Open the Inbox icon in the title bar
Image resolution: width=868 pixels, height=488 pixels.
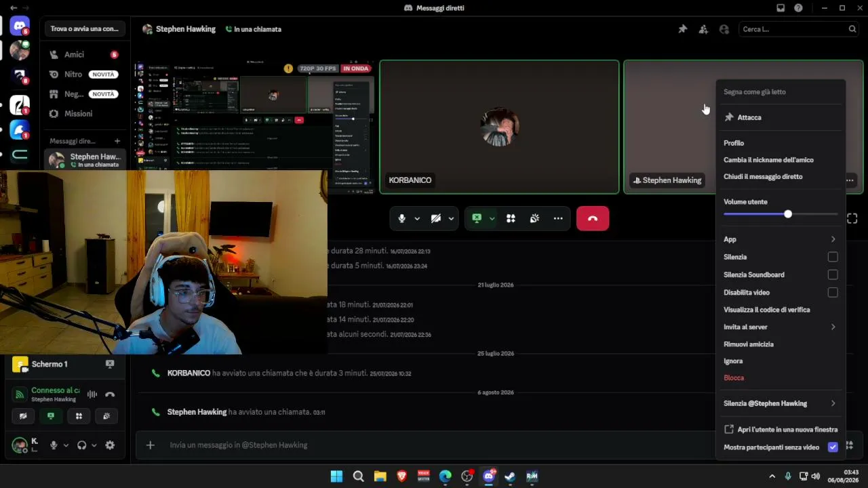781,8
